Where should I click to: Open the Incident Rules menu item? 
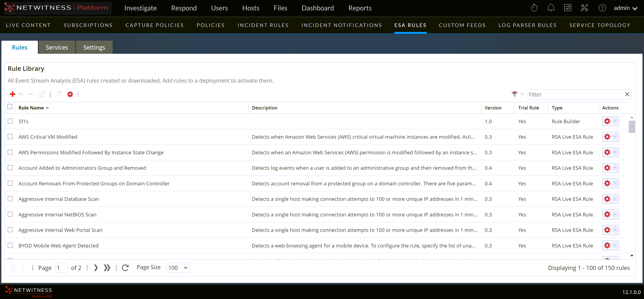point(263,25)
